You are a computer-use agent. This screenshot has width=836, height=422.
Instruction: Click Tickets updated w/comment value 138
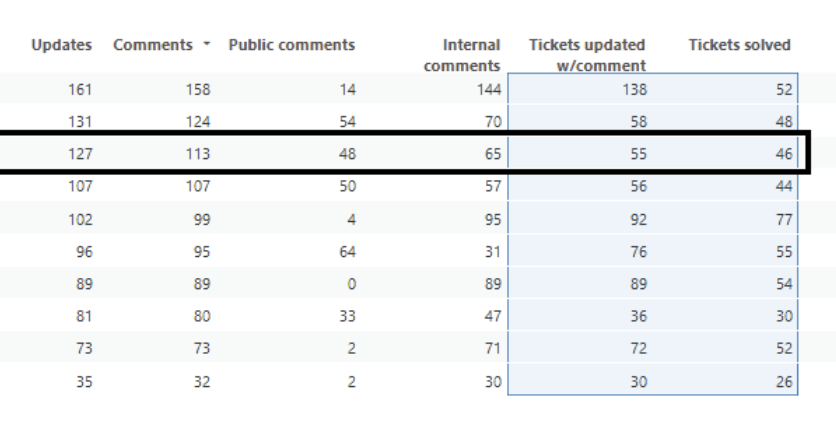coord(633,90)
